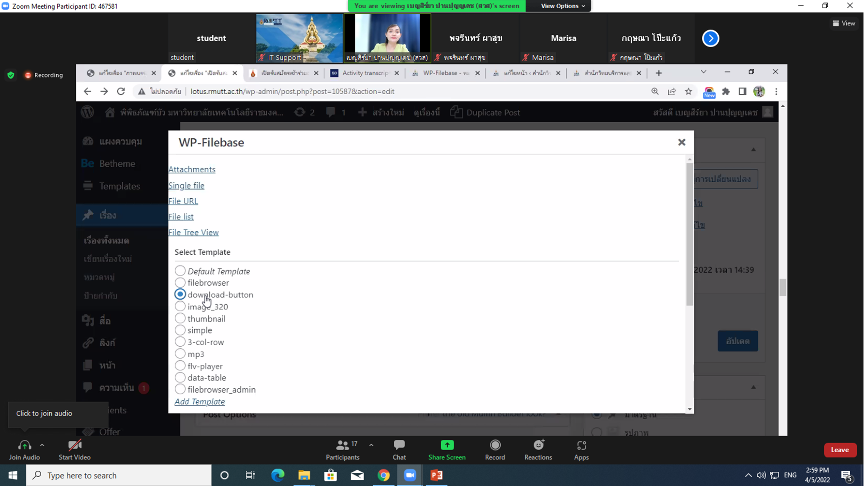Click the WordPress logo in admin bar
This screenshot has width=868, height=486.
88,113
